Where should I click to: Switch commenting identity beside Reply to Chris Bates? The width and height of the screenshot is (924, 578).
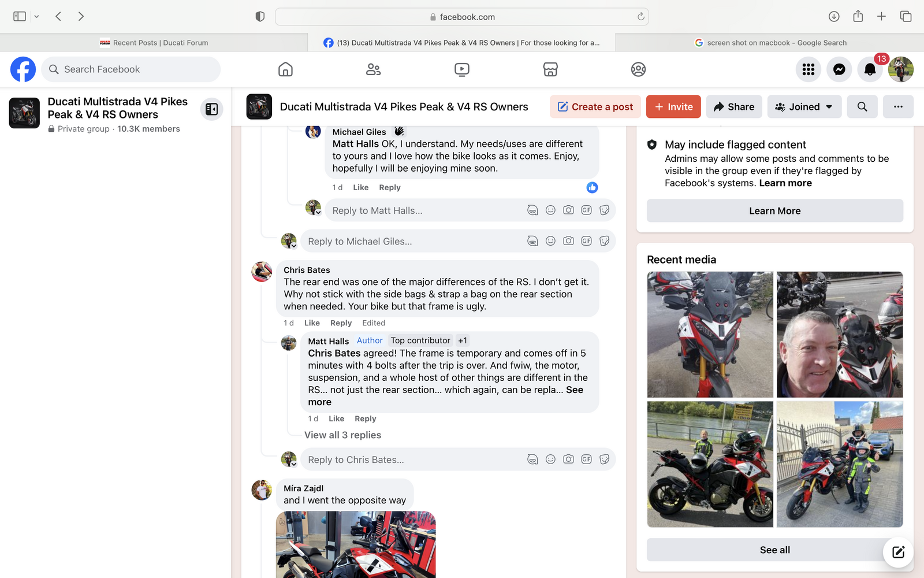289,459
